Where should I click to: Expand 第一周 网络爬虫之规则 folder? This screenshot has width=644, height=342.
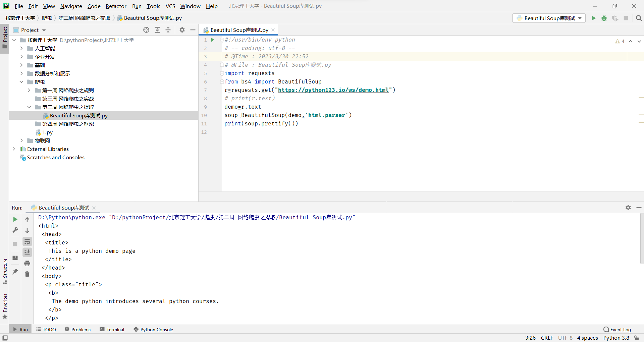click(29, 90)
